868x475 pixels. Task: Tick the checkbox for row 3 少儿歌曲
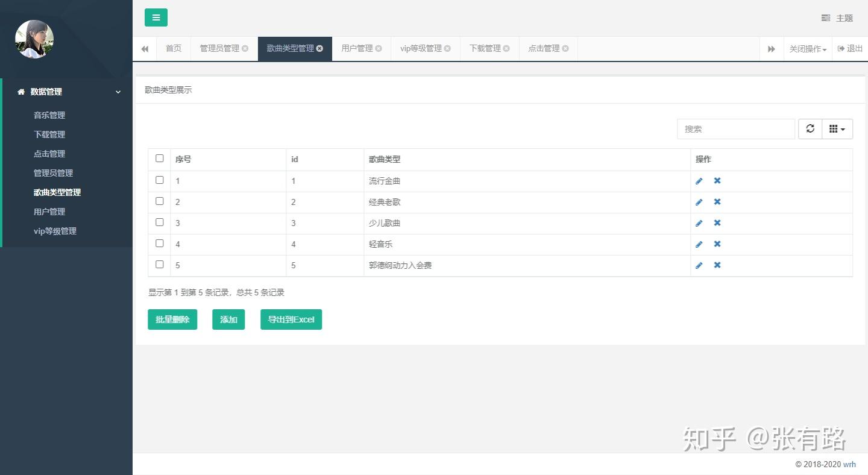click(160, 222)
